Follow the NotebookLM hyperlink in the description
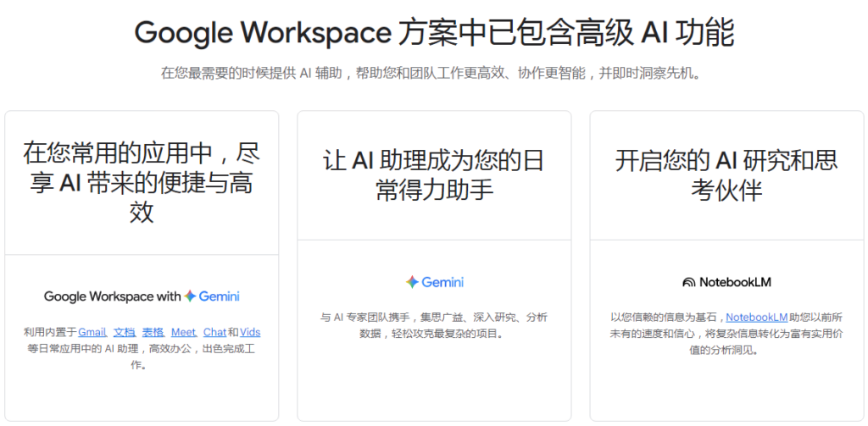 757,318
